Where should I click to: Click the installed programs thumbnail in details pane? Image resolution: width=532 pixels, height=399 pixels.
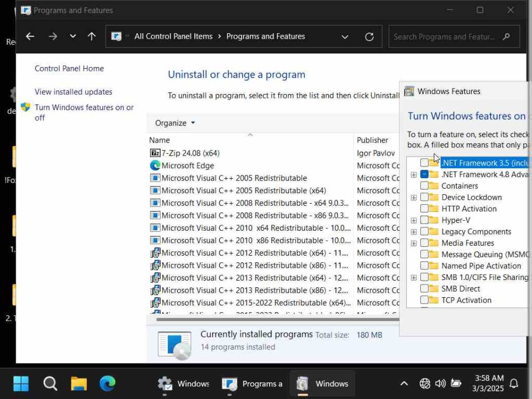[174, 345]
